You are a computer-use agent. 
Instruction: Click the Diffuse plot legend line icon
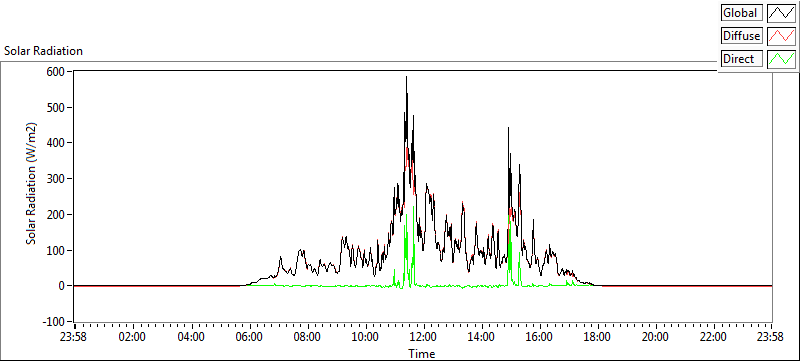781,36
